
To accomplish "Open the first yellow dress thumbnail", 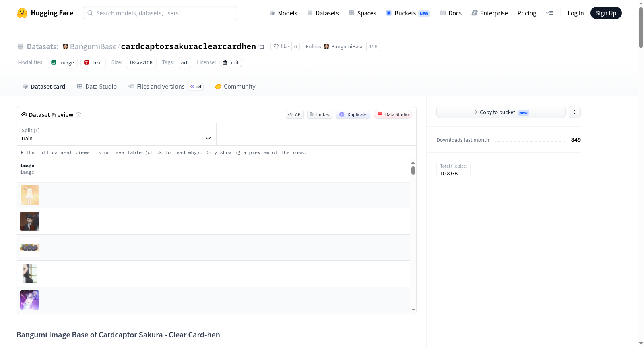I will [x=30, y=195].
